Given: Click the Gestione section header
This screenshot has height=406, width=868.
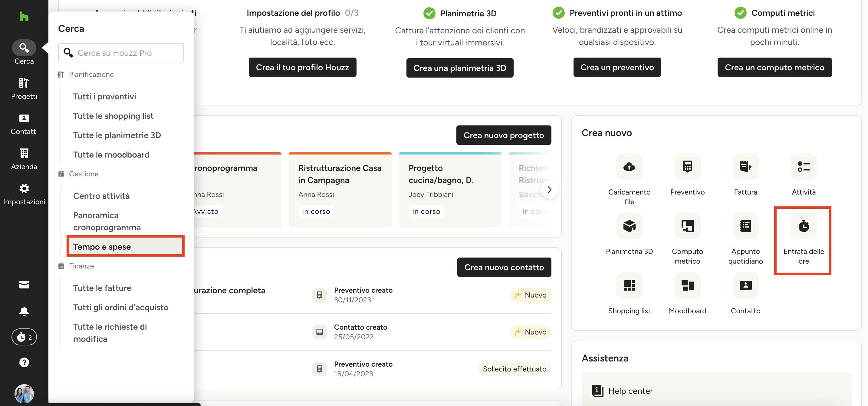Looking at the screenshot, I should click(x=84, y=174).
